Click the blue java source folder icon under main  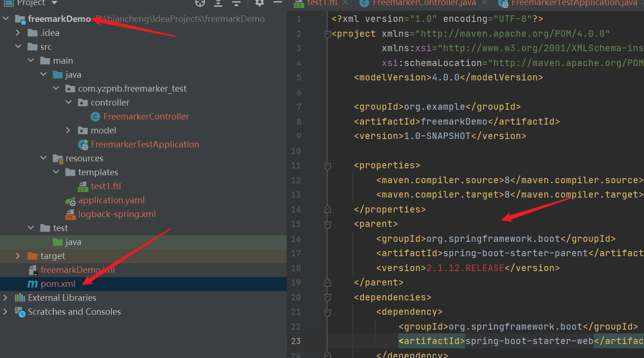pyautogui.click(x=58, y=75)
